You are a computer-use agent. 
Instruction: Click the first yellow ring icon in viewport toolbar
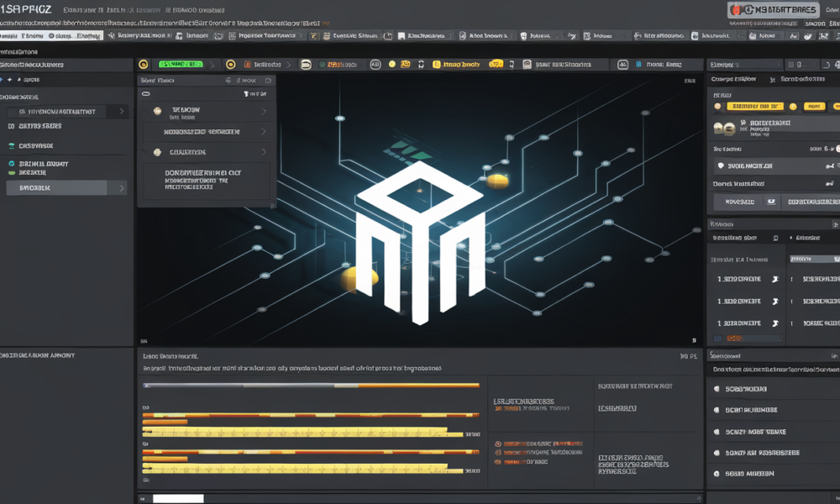143,65
